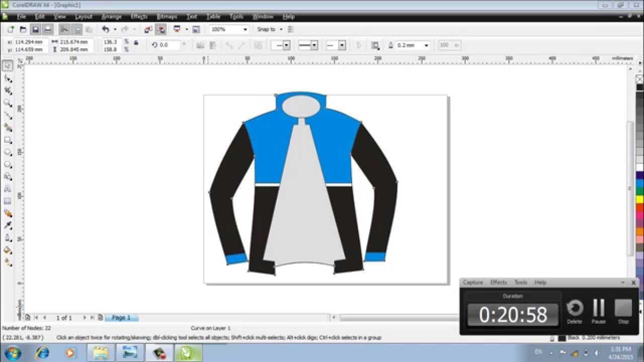644x362 pixels.
Task: Open the Text menu
Action: click(x=192, y=17)
